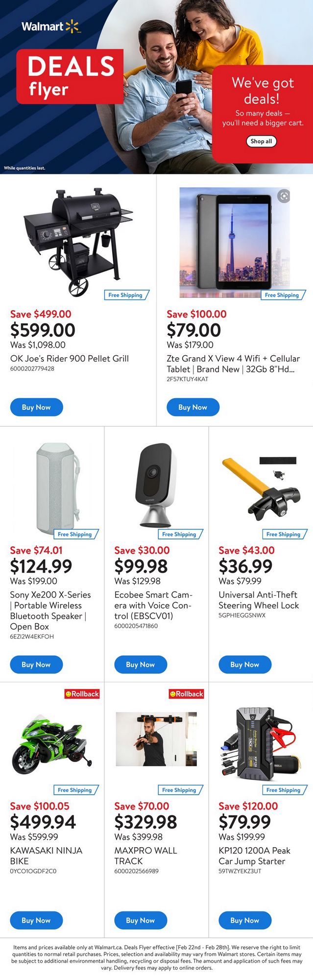The height and width of the screenshot is (980, 313).
Task: Click the Walmart spark logo
Action: tap(72, 26)
